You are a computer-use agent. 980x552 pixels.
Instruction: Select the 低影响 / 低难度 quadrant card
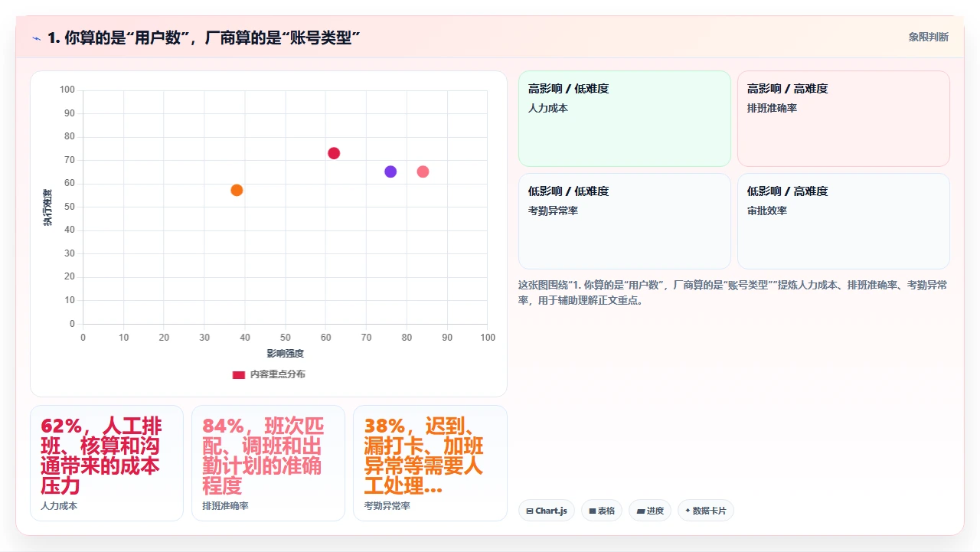click(x=625, y=221)
